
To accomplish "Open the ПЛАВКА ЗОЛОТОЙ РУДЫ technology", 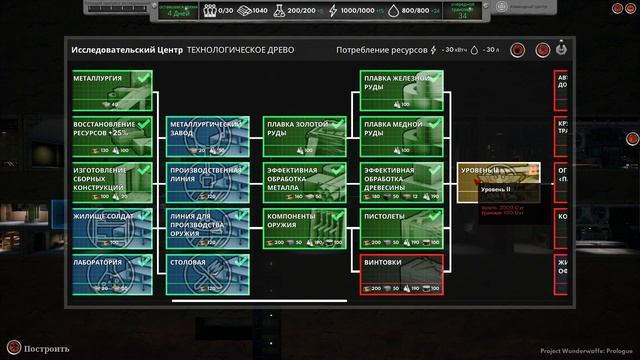I will coord(304,136).
